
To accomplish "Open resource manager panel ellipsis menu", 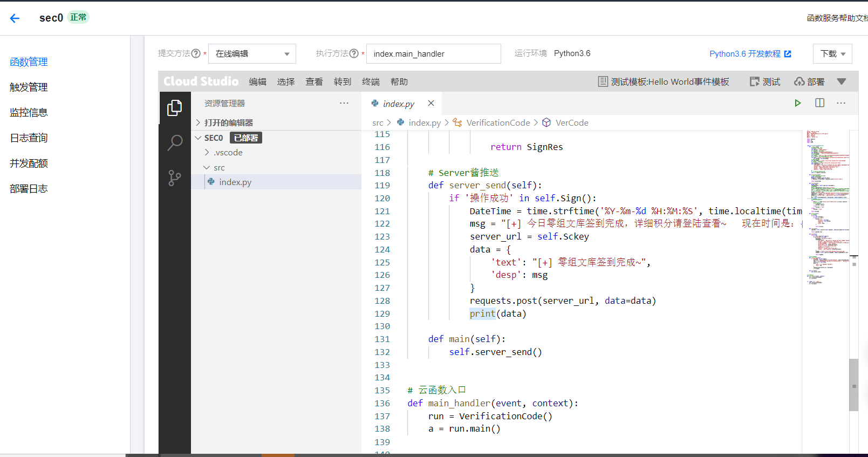I will click(x=344, y=103).
